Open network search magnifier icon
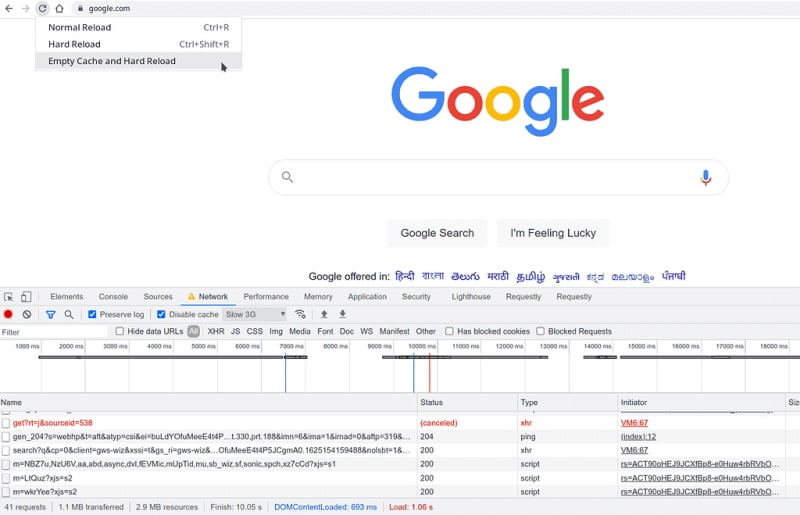The width and height of the screenshot is (800, 515). click(69, 314)
